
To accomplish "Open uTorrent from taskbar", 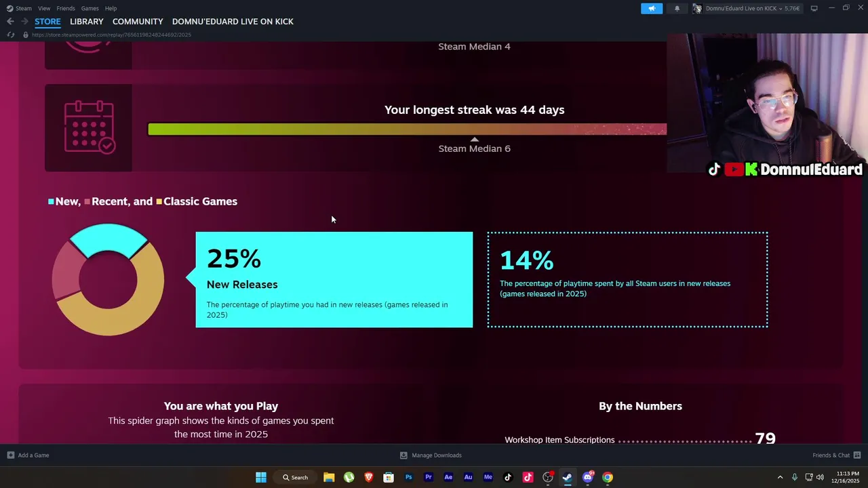I will pos(349,477).
